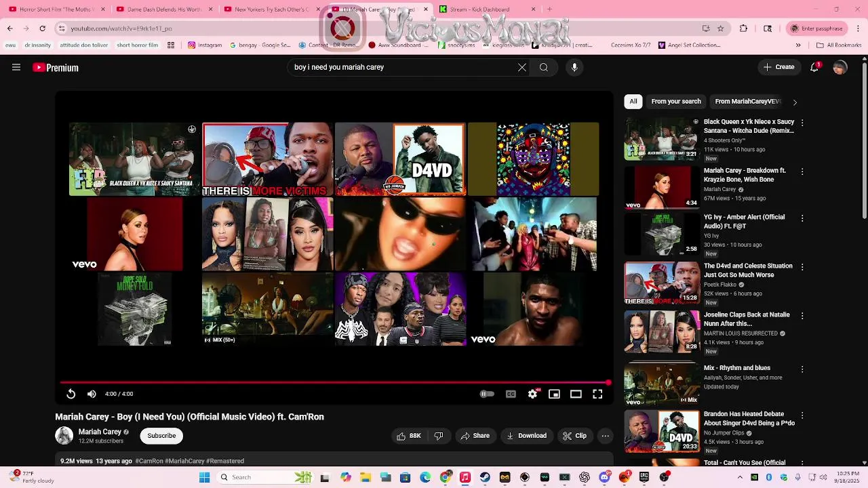
Task: Open the account avatar menu
Action: pos(840,67)
